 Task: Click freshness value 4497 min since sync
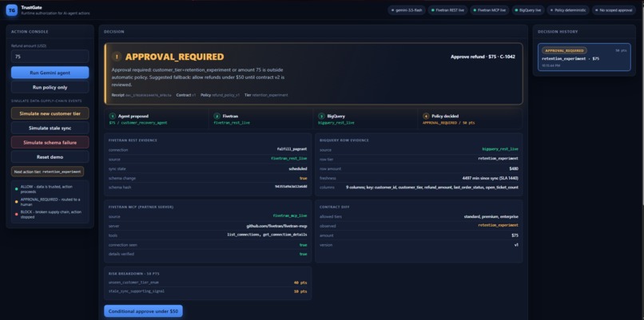[490, 178]
